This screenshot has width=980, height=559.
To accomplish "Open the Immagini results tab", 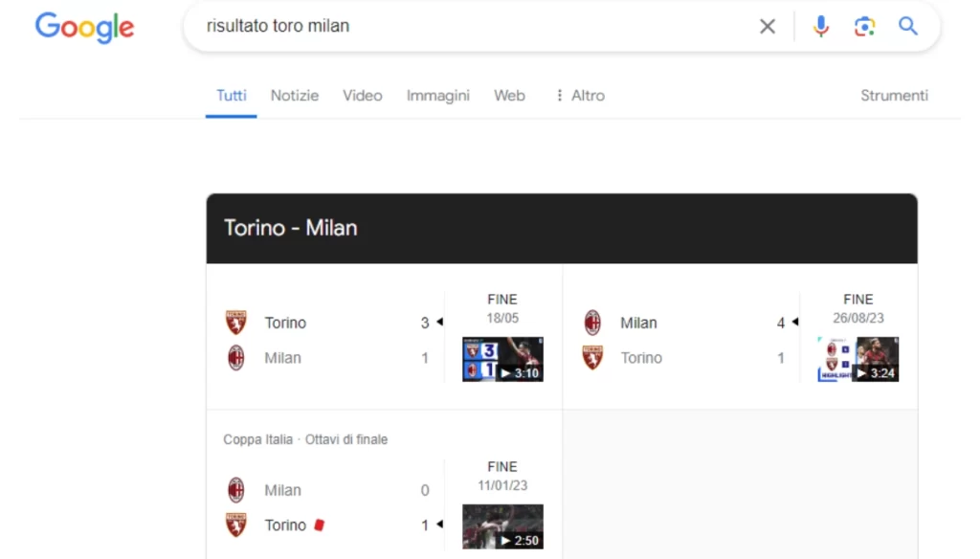I will [437, 95].
